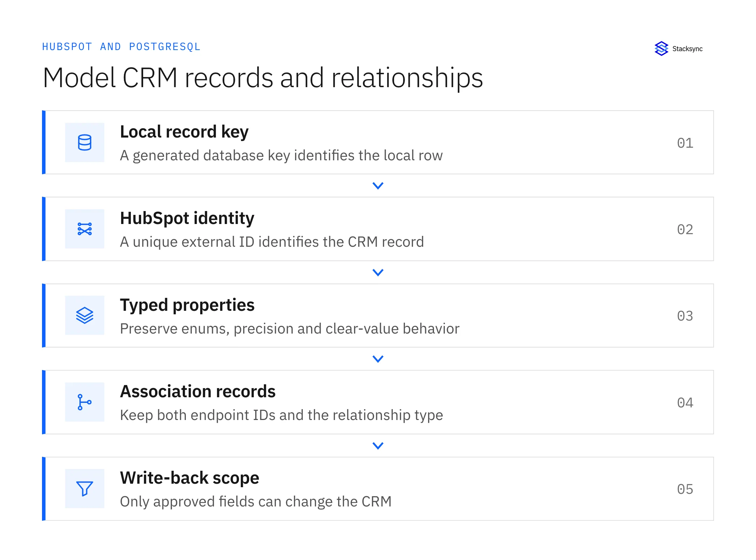Click the 'Model CRM records and relationships' title
The width and height of the screenshot is (756, 560).
pyautogui.click(x=263, y=78)
